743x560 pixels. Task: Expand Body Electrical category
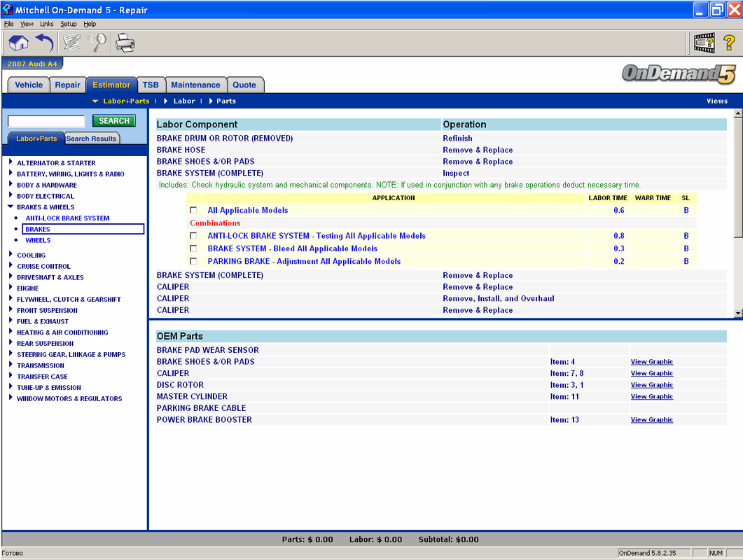pyautogui.click(x=11, y=195)
